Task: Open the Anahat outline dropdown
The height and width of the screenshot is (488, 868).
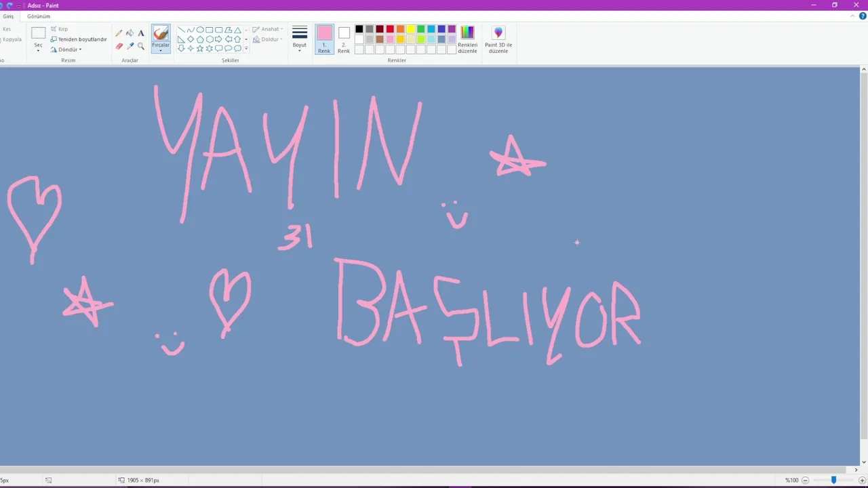Action: point(268,29)
